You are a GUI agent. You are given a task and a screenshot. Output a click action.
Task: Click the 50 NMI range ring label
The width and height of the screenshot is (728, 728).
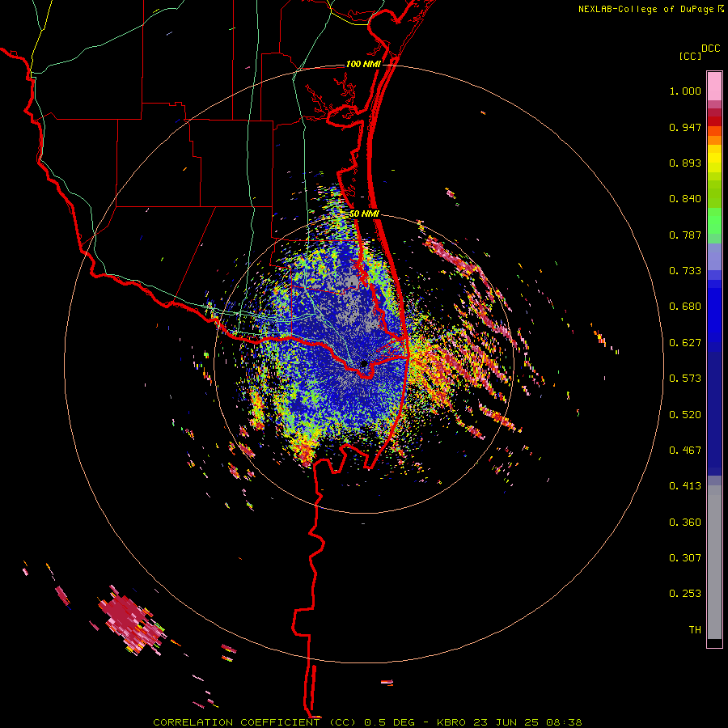pos(364,214)
